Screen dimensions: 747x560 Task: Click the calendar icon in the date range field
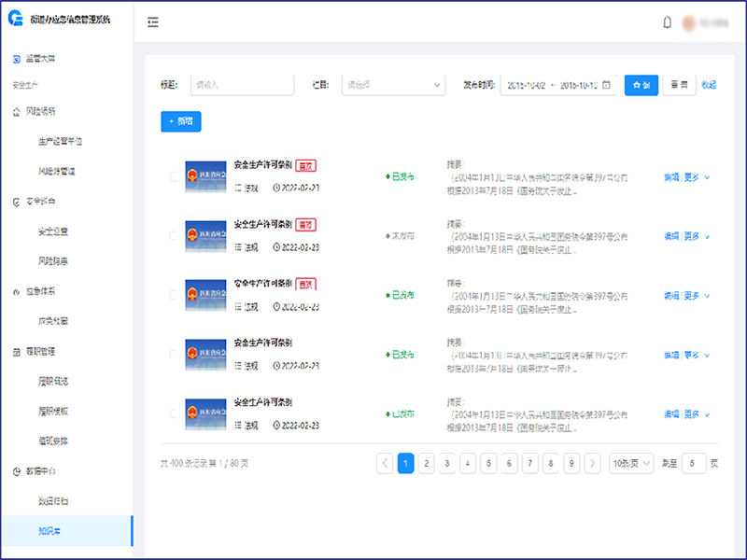(606, 85)
